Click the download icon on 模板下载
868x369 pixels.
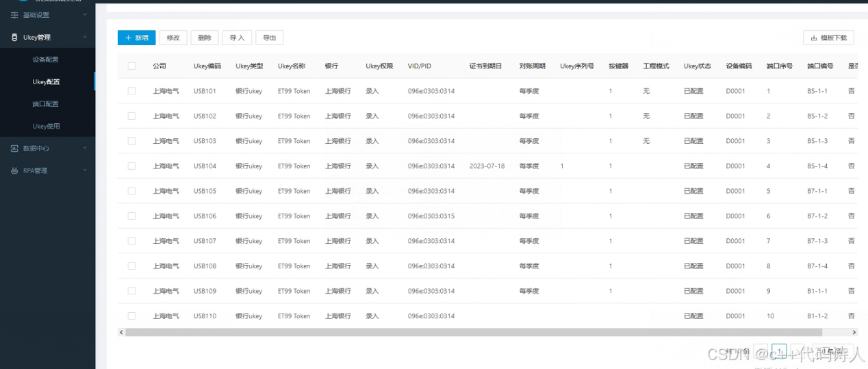[813, 38]
